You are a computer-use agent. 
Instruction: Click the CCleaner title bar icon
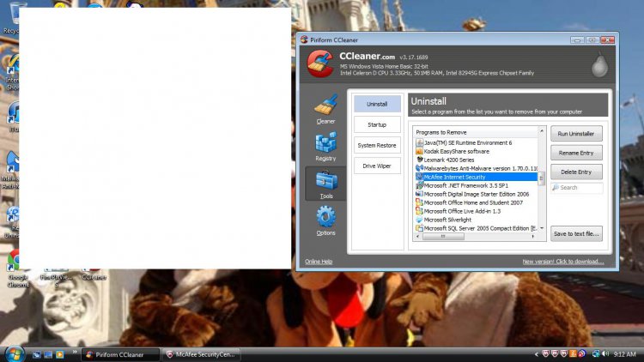tap(304, 39)
